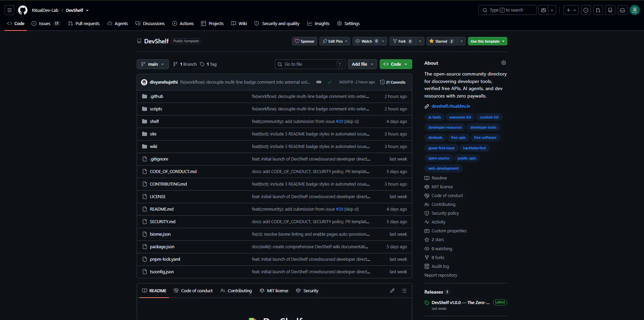Click divyanshujethi author avatar

click(x=144, y=82)
